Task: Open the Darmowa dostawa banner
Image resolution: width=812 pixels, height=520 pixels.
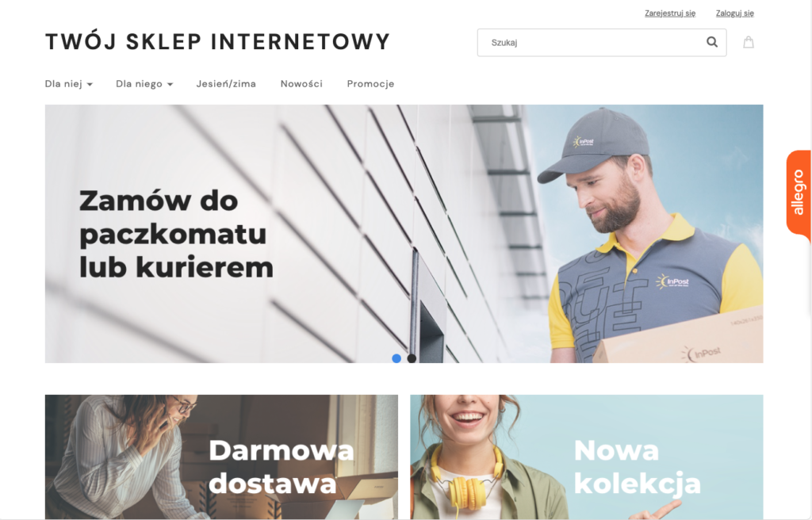Action: 222,457
